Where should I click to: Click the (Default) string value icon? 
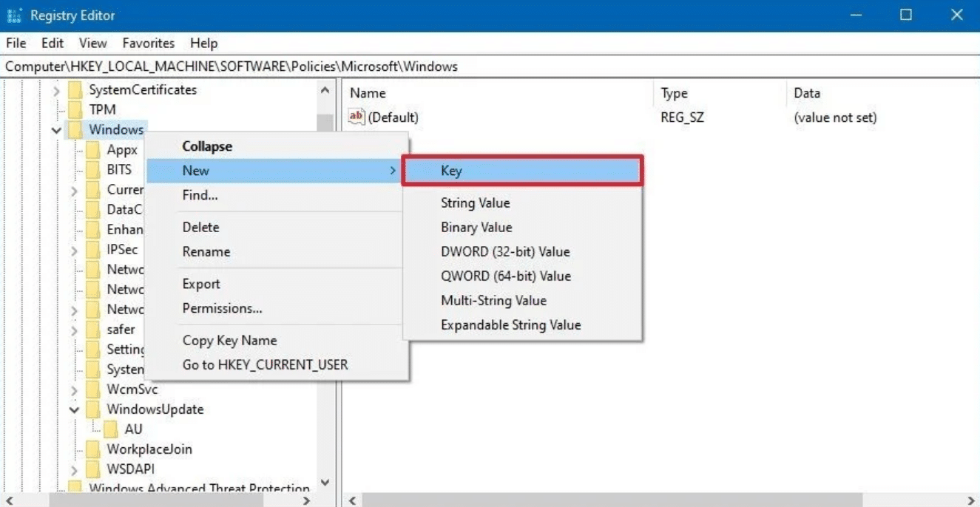[357, 117]
